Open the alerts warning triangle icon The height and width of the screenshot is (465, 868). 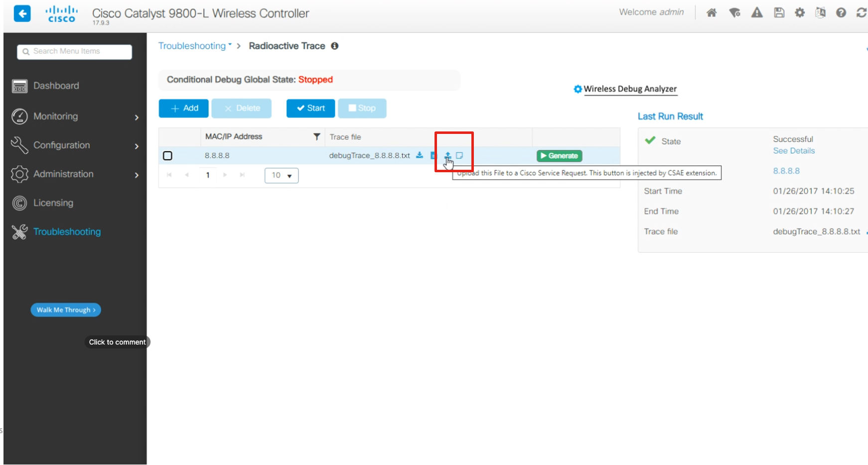coord(757,12)
